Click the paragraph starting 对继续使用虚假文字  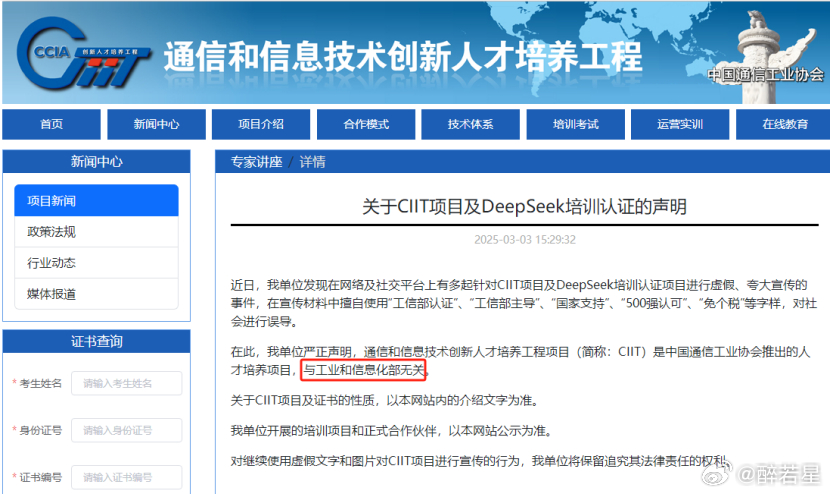[x=481, y=461]
